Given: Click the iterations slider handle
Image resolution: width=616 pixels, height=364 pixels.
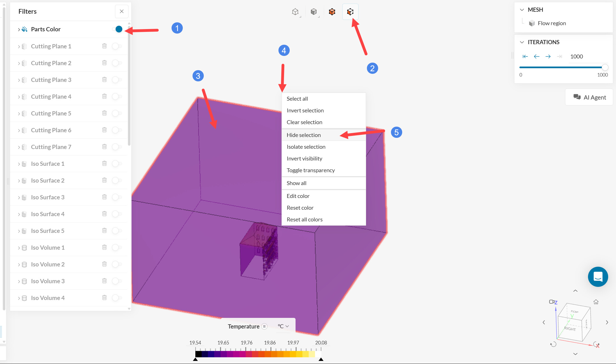Looking at the screenshot, I should tap(605, 67).
